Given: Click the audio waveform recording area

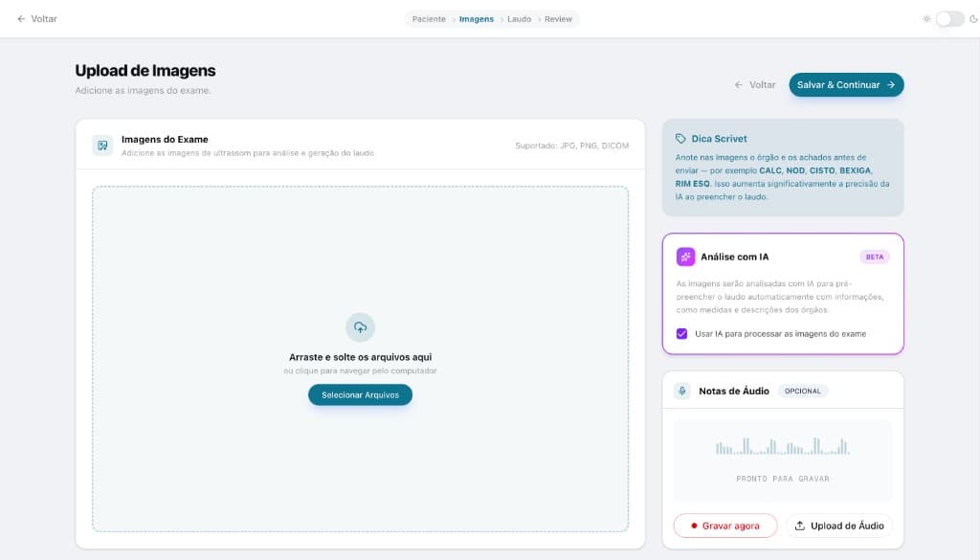Looking at the screenshot, I should (x=783, y=460).
